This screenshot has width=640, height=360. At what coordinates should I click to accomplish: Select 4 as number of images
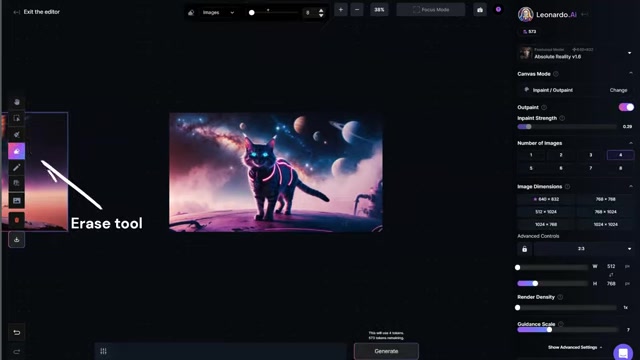(x=620, y=155)
